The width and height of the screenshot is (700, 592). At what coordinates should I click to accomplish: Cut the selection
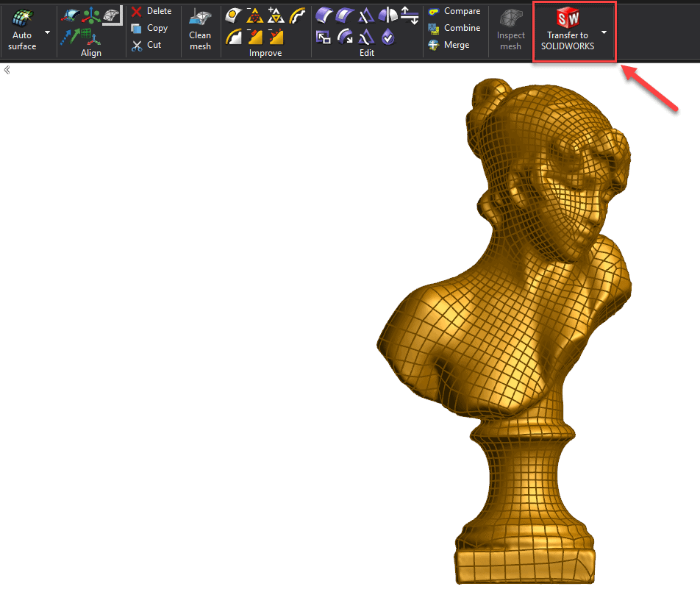[146, 45]
